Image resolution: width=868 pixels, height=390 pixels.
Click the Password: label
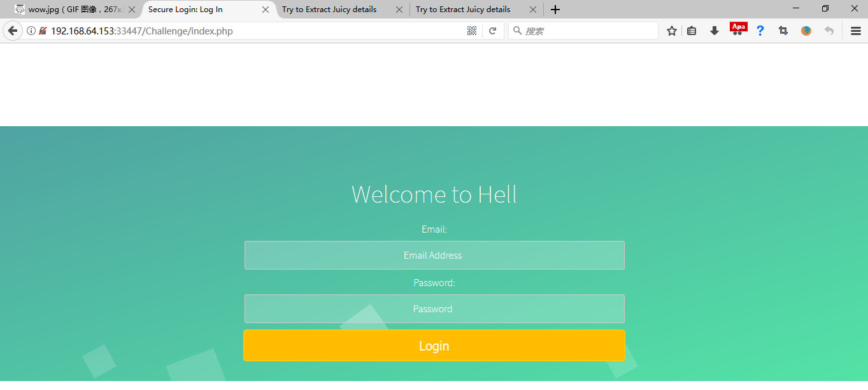point(434,283)
